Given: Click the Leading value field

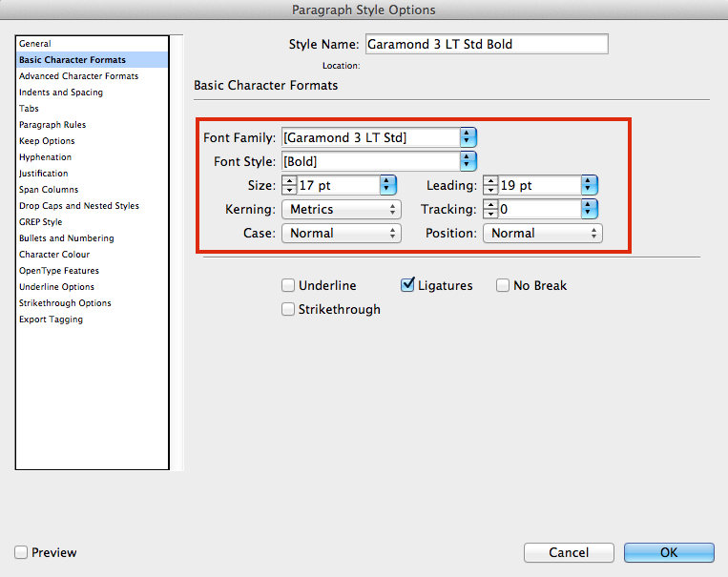Looking at the screenshot, I should click(x=539, y=186).
